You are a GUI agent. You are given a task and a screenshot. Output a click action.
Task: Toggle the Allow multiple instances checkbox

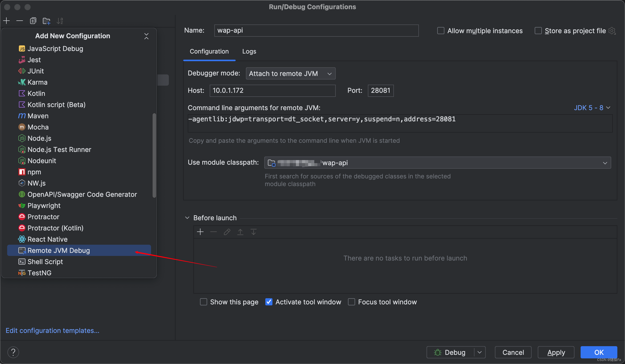[x=441, y=30]
